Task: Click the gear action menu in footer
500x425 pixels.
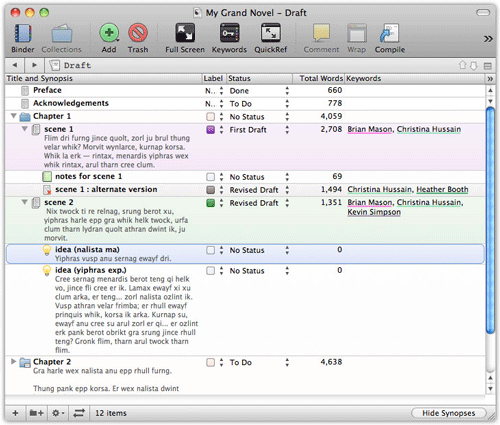Action: pyautogui.click(x=58, y=413)
